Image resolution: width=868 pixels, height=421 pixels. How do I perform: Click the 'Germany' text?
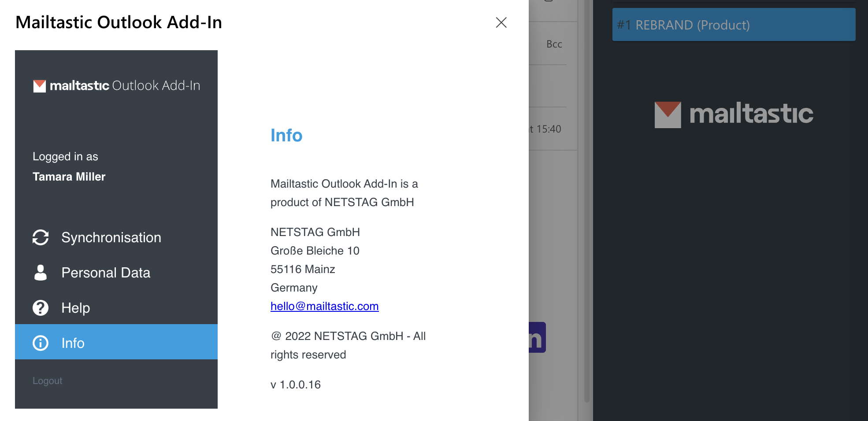(294, 288)
